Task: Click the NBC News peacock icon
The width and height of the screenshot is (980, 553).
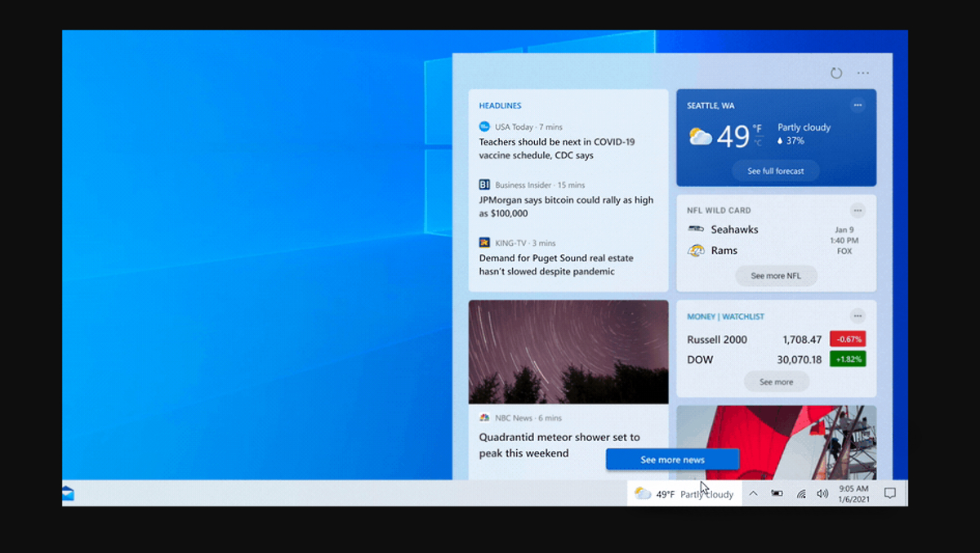Action: [483, 417]
